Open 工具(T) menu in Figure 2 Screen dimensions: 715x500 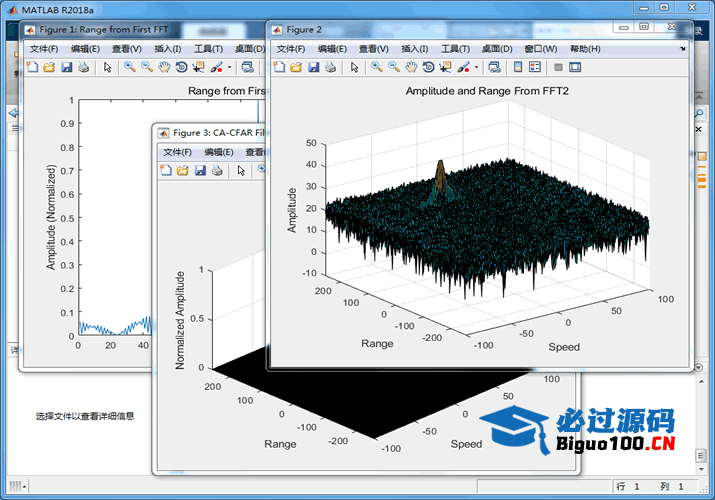pos(455,49)
